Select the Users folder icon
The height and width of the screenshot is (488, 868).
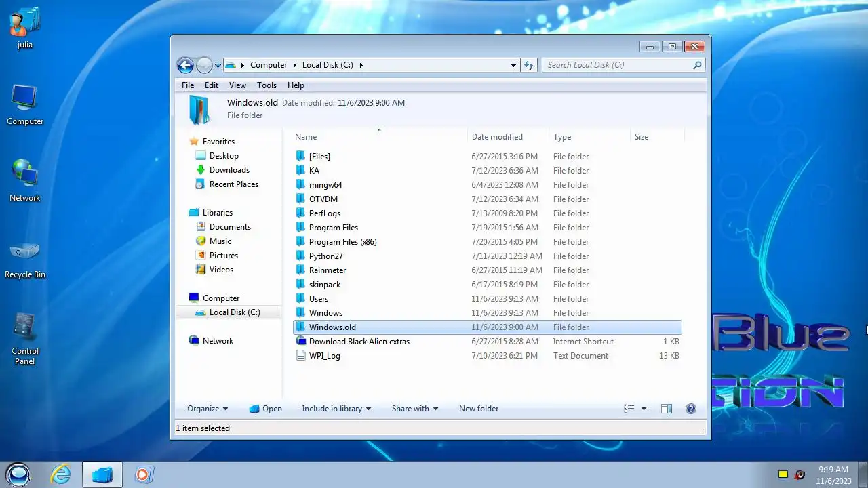click(x=301, y=299)
